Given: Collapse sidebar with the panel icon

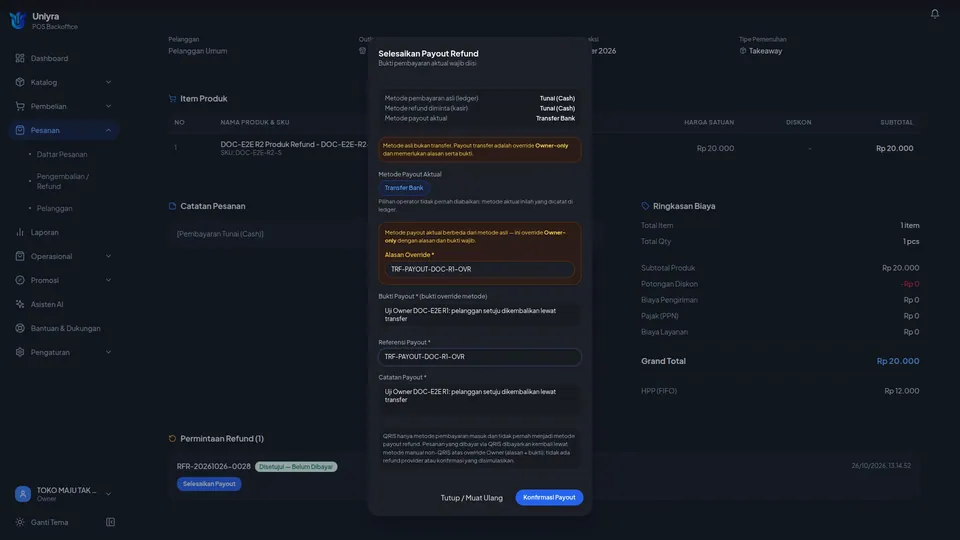Looking at the screenshot, I should (x=110, y=522).
